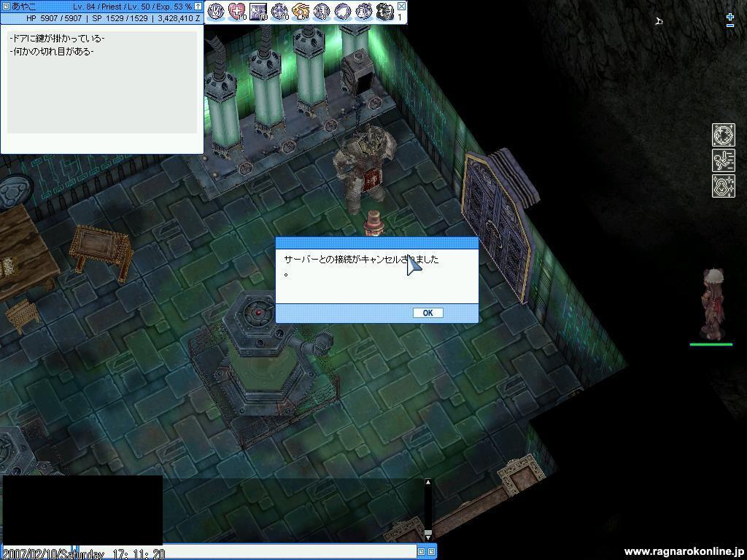The height and width of the screenshot is (560, 747).
Task: Click the chat message input field
Action: (x=247, y=551)
